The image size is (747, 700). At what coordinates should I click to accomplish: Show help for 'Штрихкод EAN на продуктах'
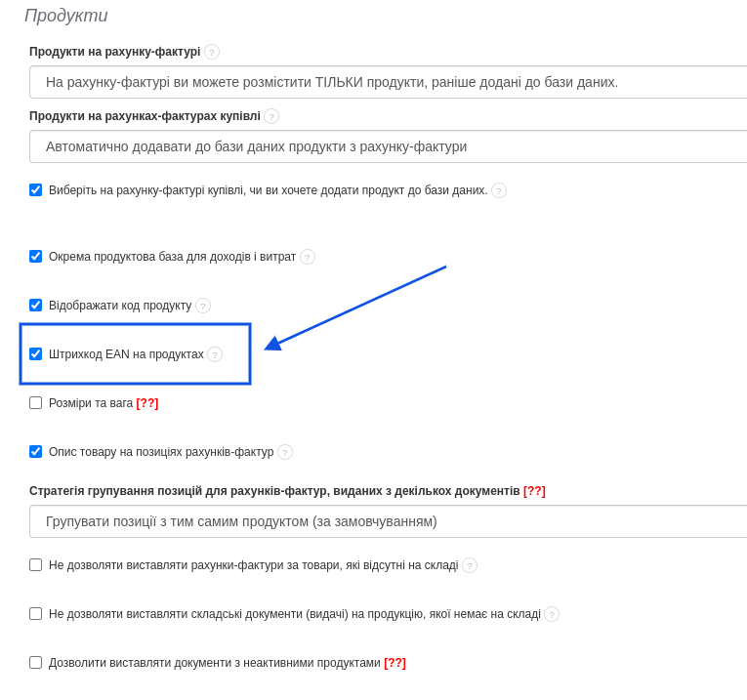[x=215, y=354]
